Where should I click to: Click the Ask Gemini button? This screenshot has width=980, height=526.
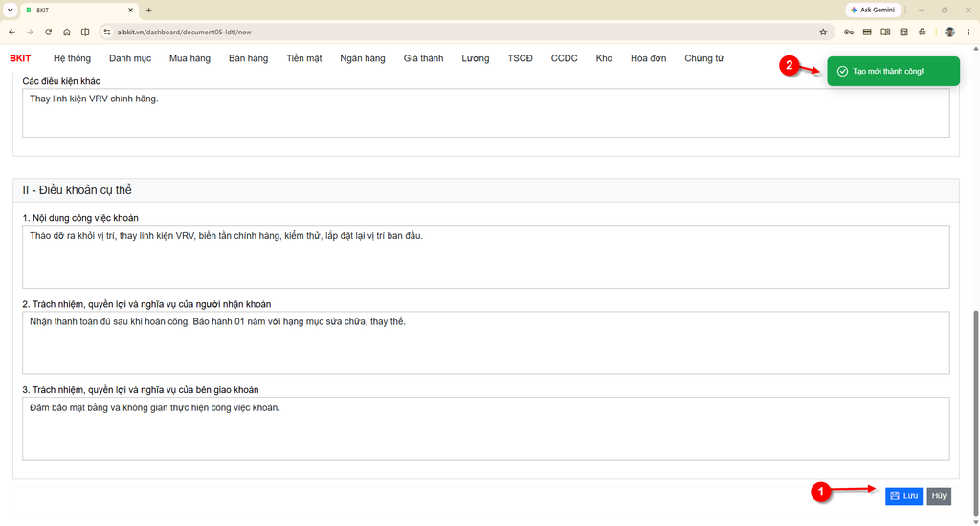tap(873, 10)
